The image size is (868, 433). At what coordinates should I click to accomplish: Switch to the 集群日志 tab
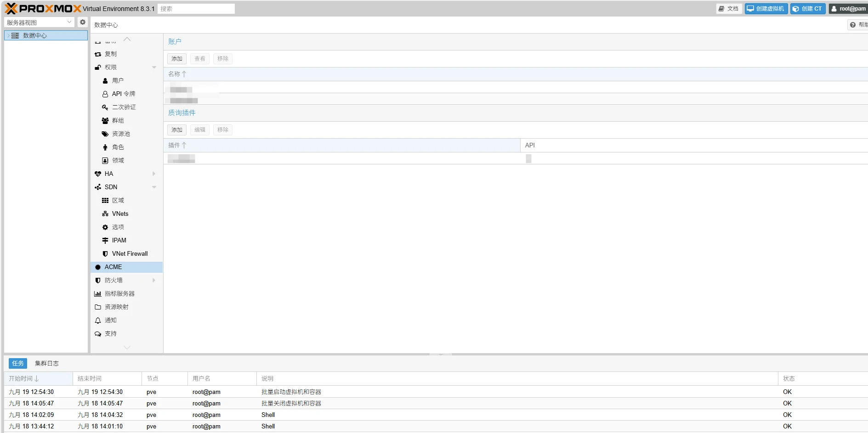47,363
